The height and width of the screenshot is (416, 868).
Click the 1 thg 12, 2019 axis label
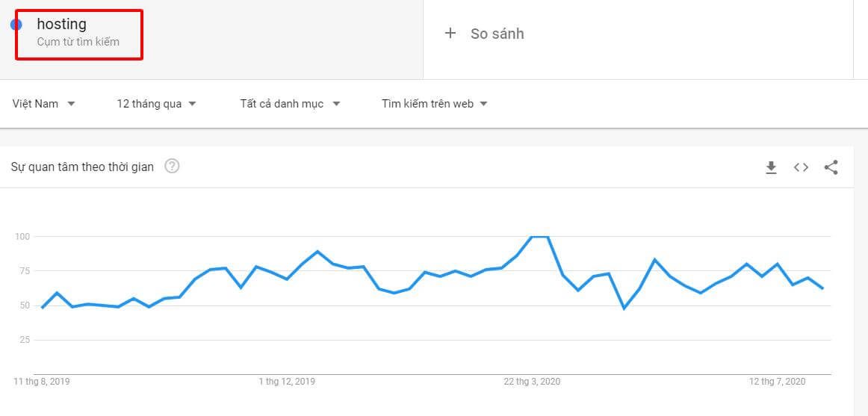pos(287,382)
